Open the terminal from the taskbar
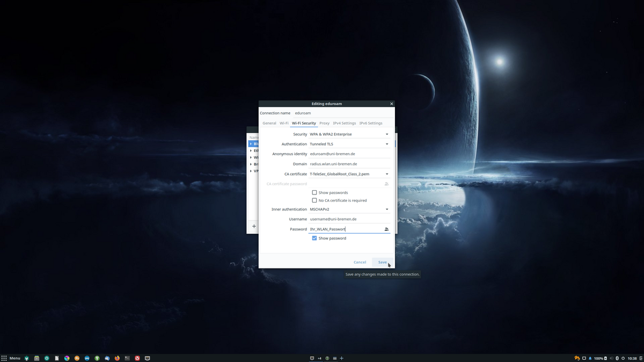The height and width of the screenshot is (362, 644). click(127, 358)
